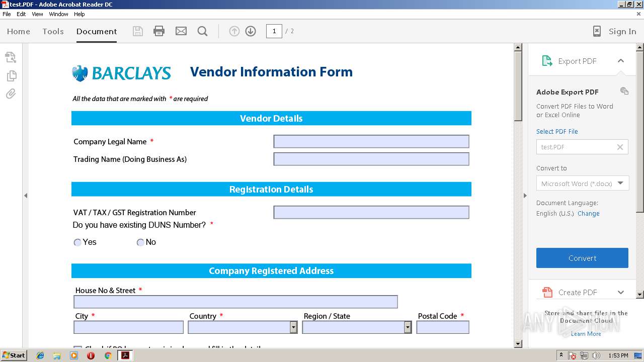Click the Convert button
Image resolution: width=644 pixels, height=362 pixels.
tap(582, 258)
